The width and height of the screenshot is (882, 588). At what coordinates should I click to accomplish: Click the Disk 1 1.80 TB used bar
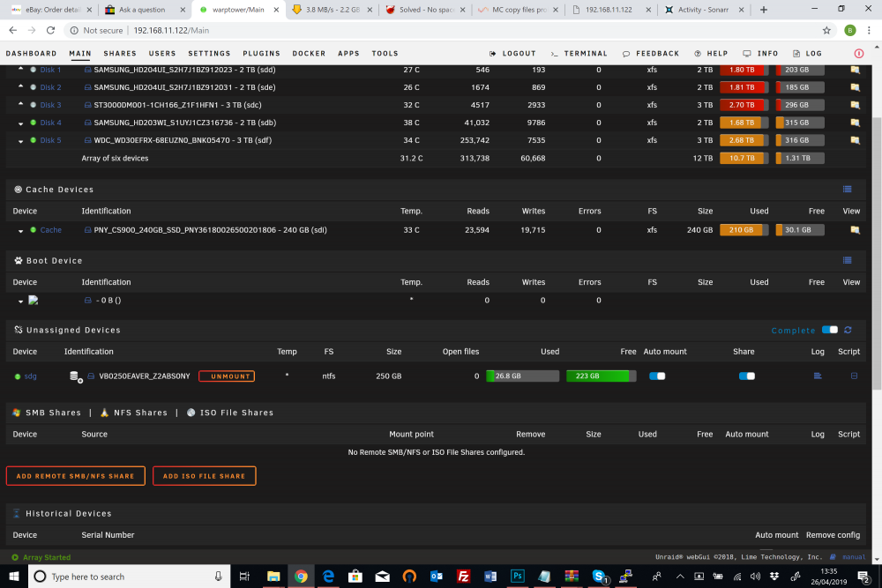click(x=744, y=70)
